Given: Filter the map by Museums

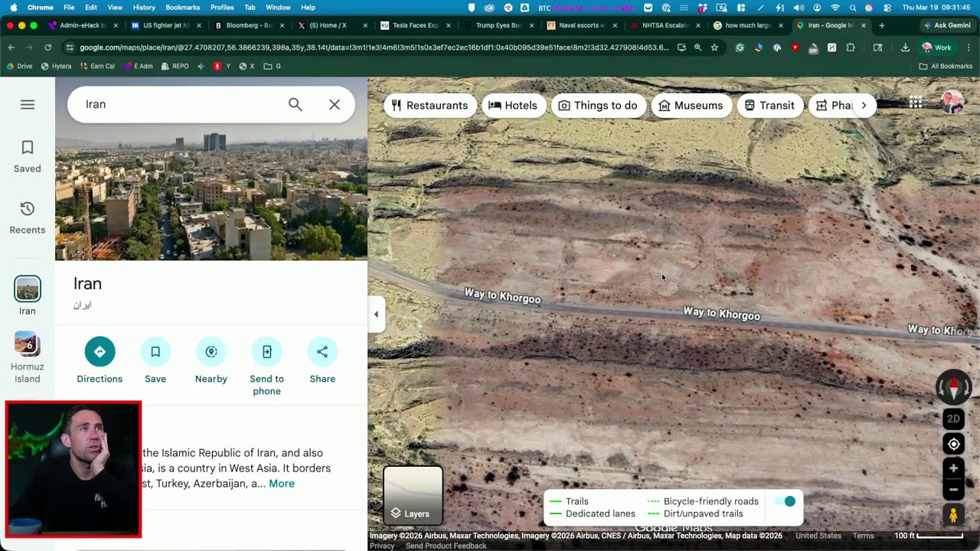Looking at the screenshot, I should coord(691,106).
